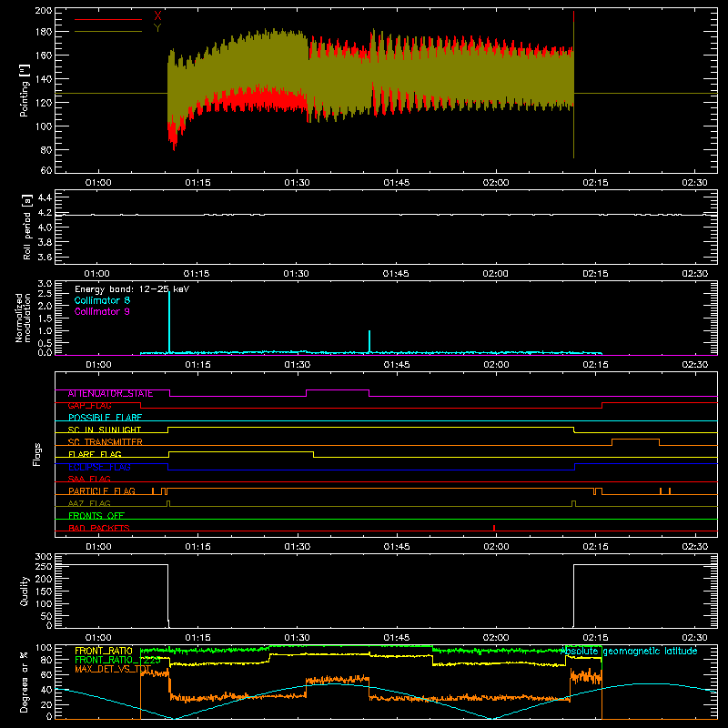Click the A4Z_FLAG label
The height and width of the screenshot is (728, 728).
[89, 503]
